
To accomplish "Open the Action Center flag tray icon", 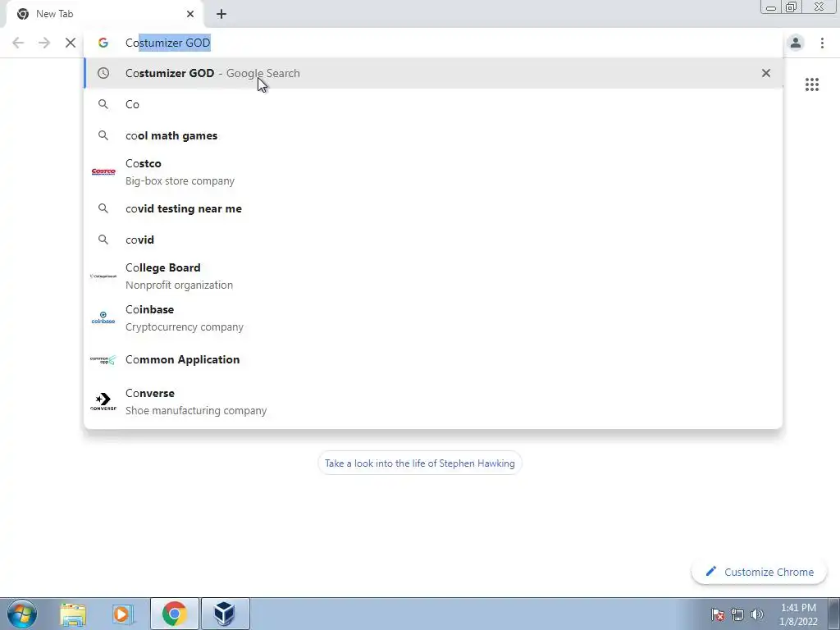I will coord(718,614).
